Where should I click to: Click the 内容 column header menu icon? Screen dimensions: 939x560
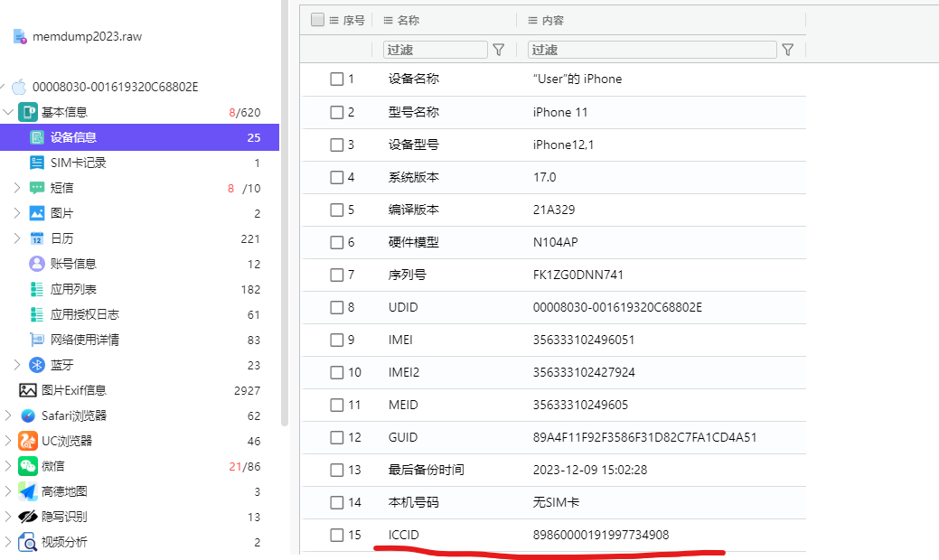pyautogui.click(x=532, y=21)
